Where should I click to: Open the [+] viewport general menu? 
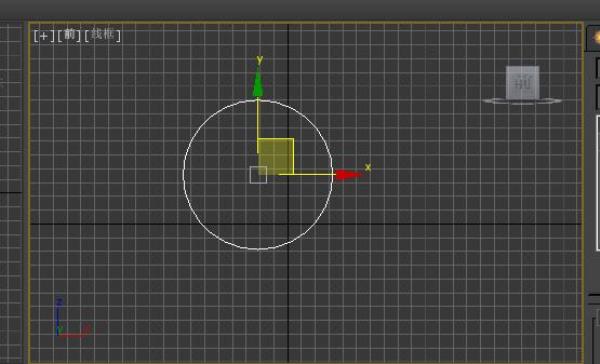click(x=44, y=36)
